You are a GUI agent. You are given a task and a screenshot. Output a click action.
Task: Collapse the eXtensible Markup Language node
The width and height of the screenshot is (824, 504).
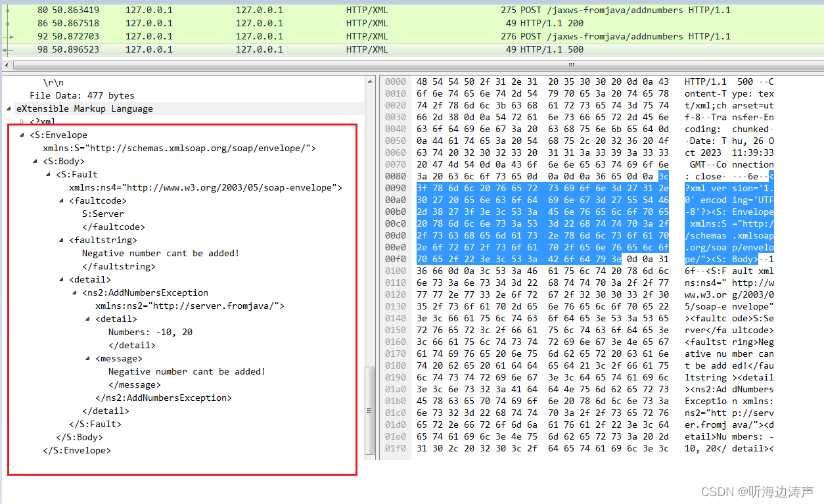click(9, 108)
